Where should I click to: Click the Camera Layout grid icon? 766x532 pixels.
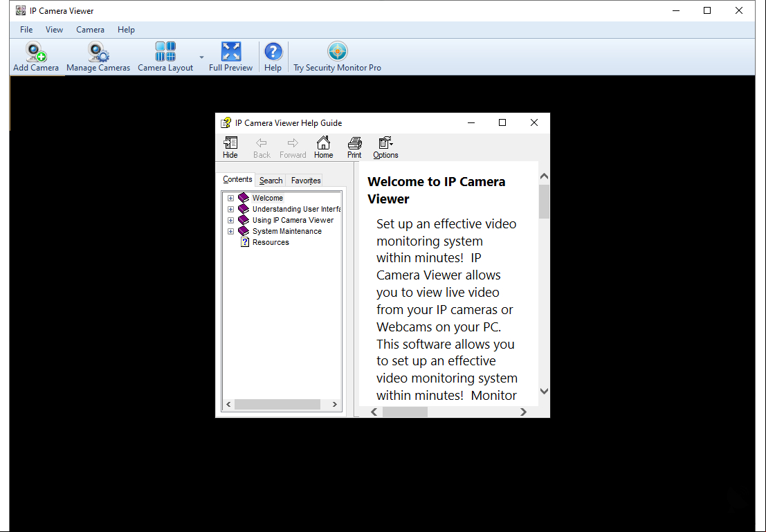165,51
